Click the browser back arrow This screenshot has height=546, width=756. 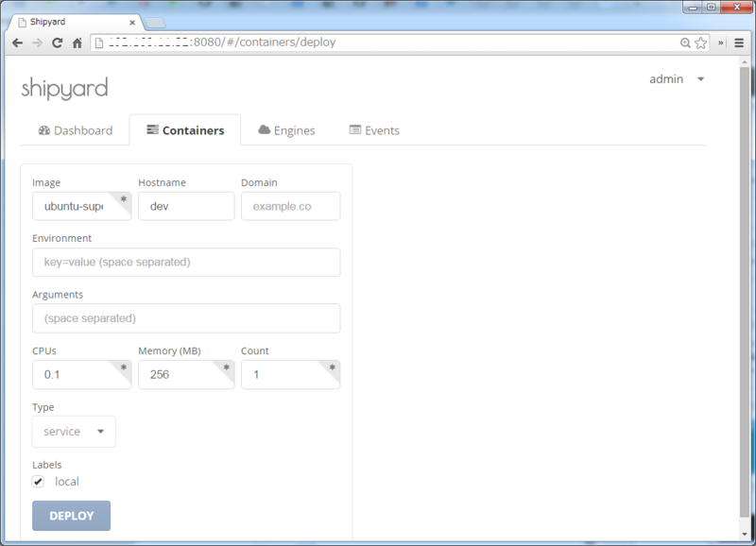[16, 42]
